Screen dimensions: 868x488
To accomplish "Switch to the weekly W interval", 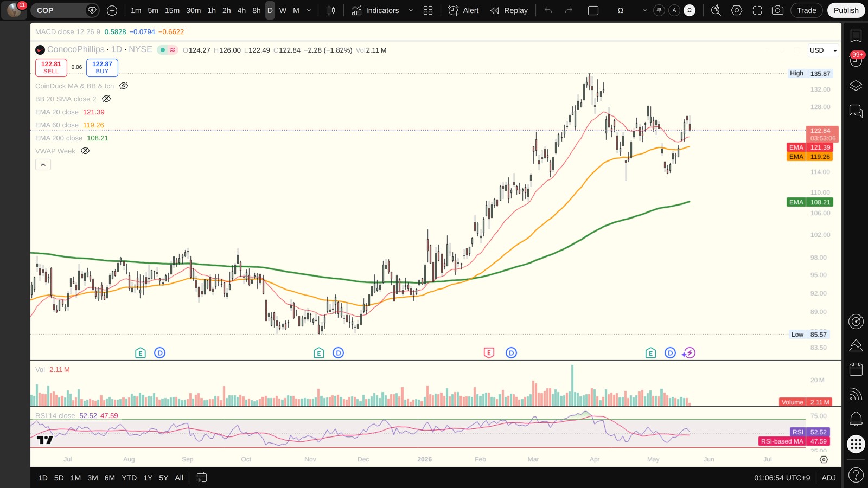I will [283, 10].
